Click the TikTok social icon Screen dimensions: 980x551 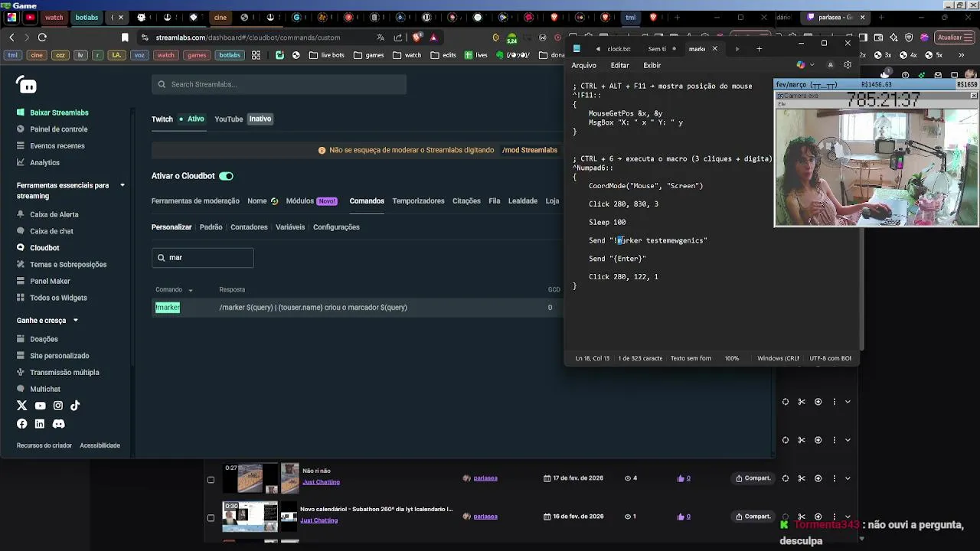(75, 406)
